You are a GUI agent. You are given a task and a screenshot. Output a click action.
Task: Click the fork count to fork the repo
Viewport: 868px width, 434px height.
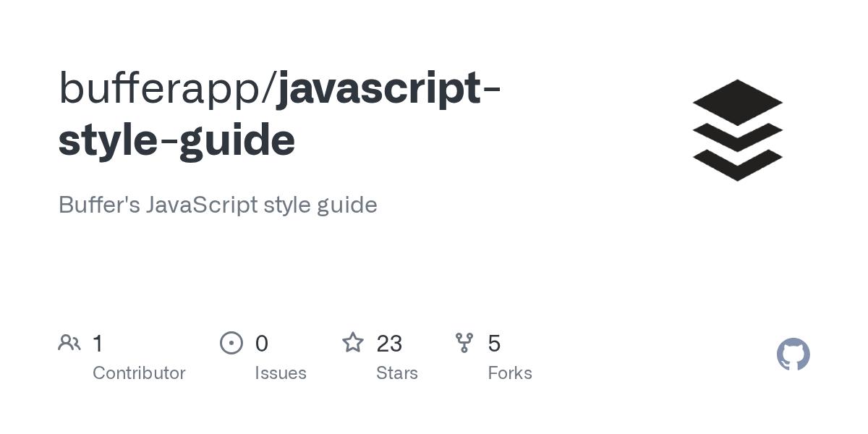495,343
